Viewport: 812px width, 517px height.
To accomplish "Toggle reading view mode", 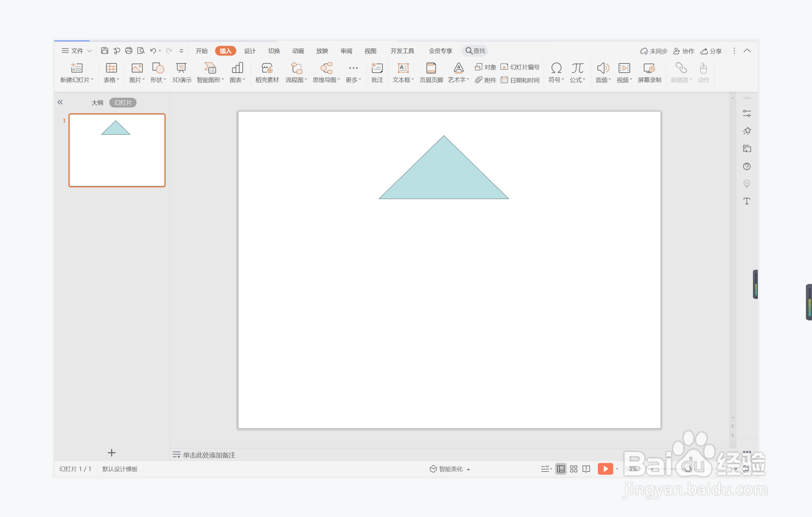I will [x=586, y=469].
